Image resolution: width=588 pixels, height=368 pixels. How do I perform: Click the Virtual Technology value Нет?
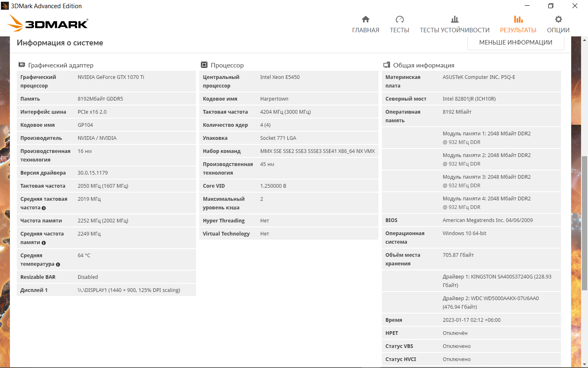pyautogui.click(x=265, y=234)
